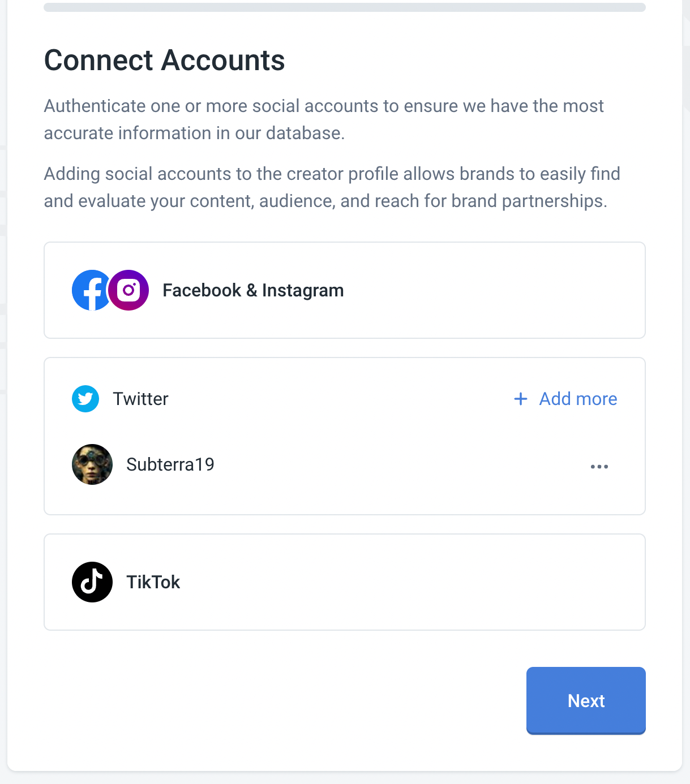Click the Subterra19 profile avatar
This screenshot has height=784, width=690.
(x=92, y=464)
